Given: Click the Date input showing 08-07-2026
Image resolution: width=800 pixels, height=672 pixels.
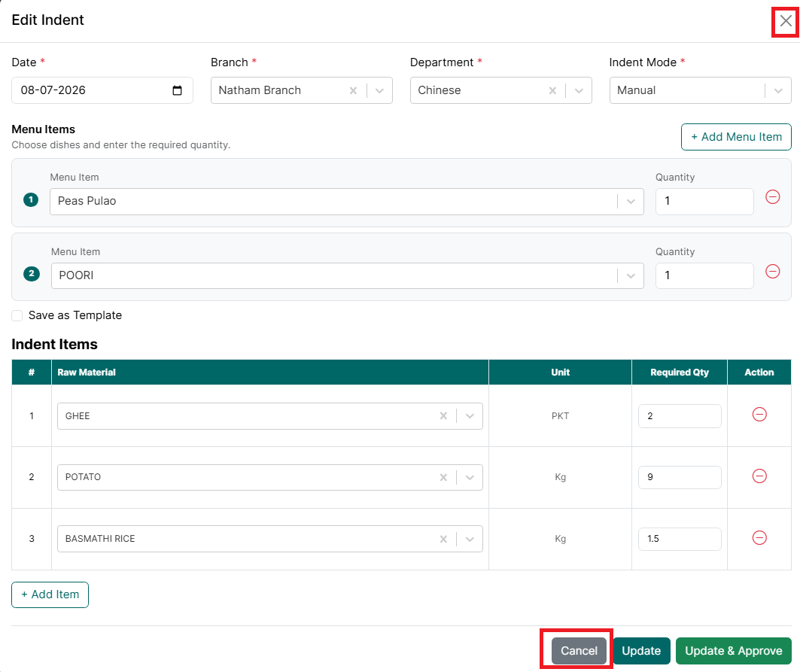Looking at the screenshot, I should coord(102,90).
